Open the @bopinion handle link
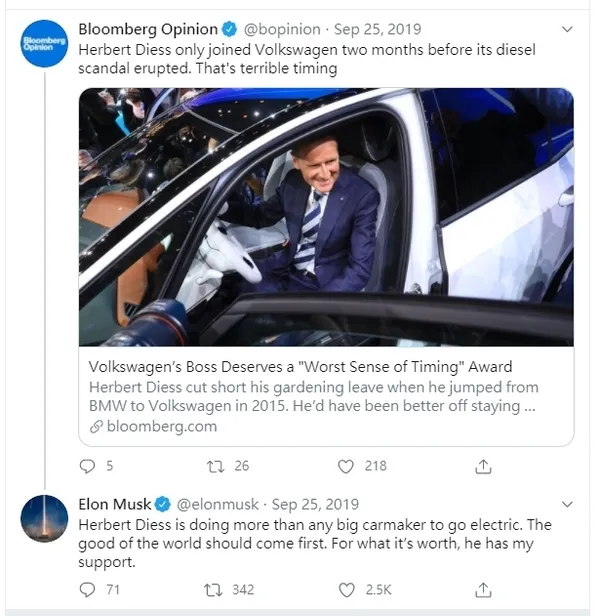The width and height of the screenshot is (600, 616). tap(282, 29)
